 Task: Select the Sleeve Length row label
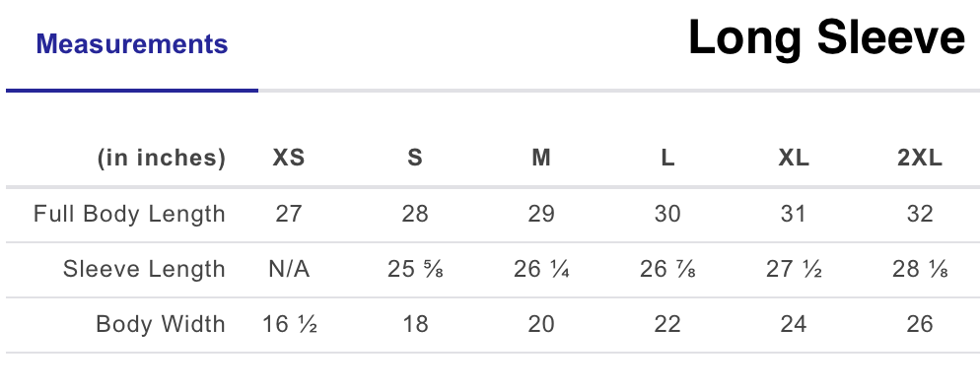tap(144, 269)
